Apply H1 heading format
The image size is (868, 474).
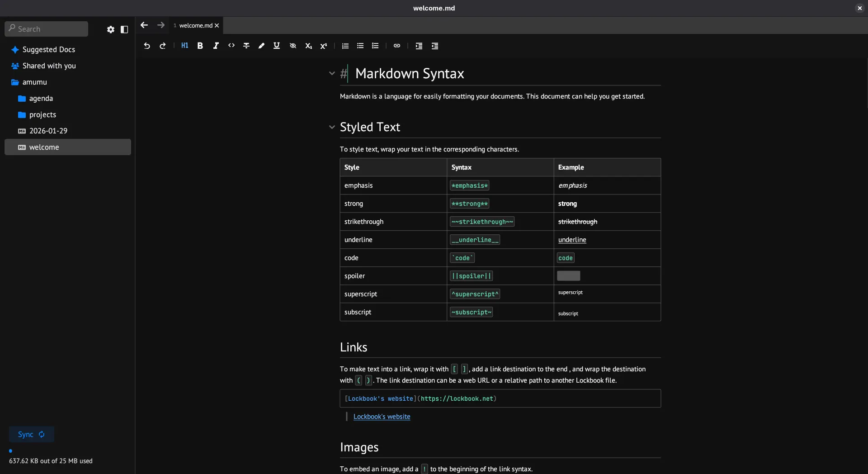tap(185, 46)
